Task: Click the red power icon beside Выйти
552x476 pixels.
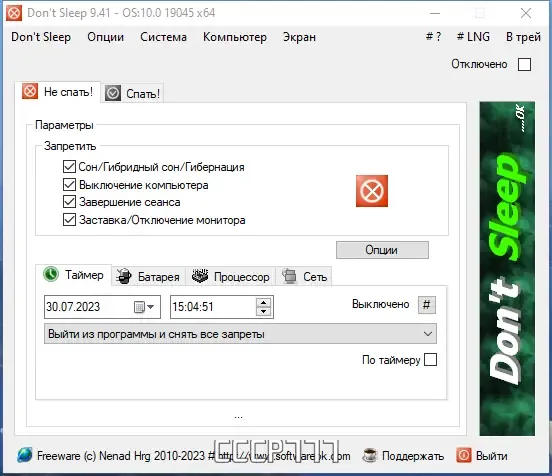Action: click(464, 455)
